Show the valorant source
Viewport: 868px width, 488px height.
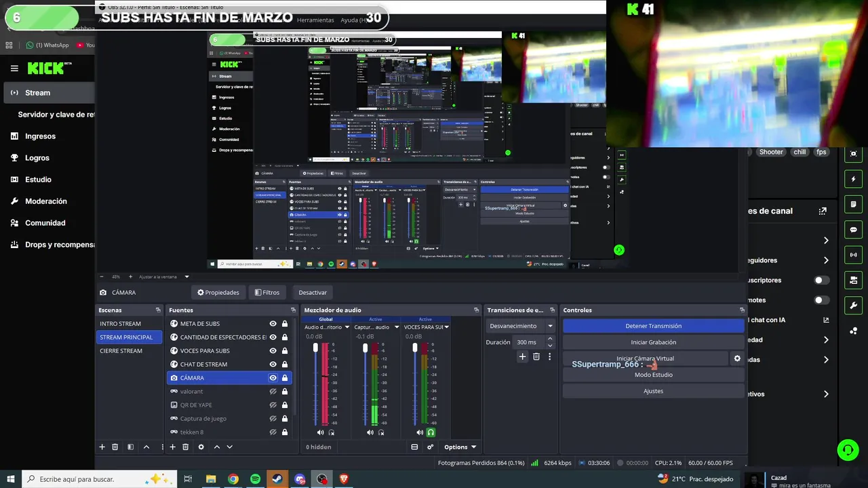[x=273, y=392]
